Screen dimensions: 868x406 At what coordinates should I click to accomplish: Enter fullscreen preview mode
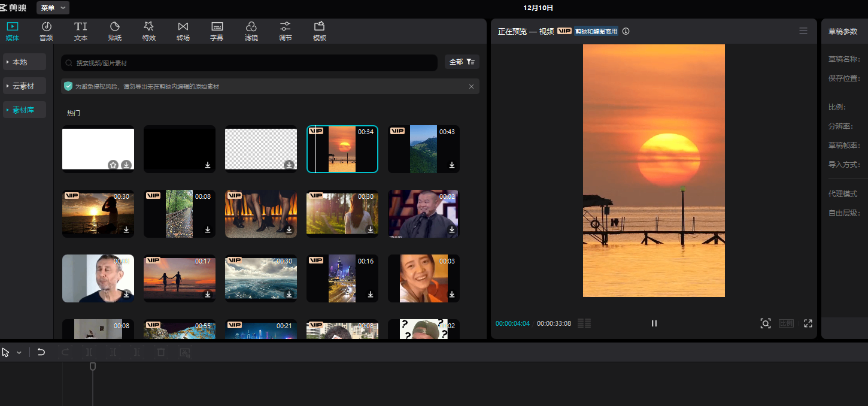808,323
